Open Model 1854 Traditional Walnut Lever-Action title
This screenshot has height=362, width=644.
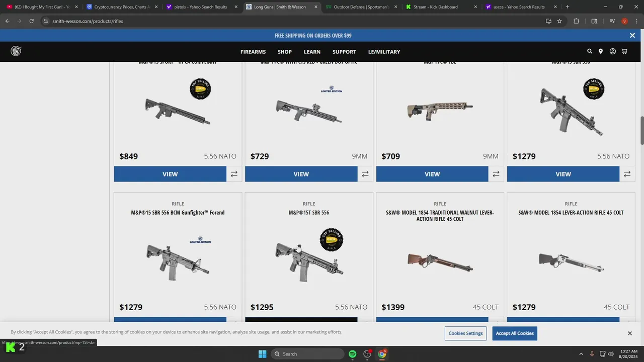(x=440, y=216)
